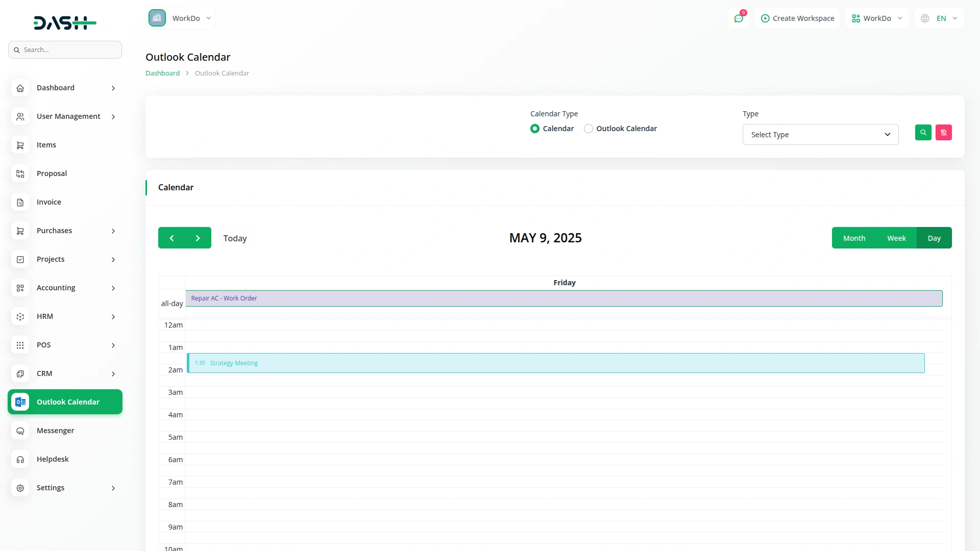The height and width of the screenshot is (551, 980).
Task: Click the Today button
Action: click(235, 238)
